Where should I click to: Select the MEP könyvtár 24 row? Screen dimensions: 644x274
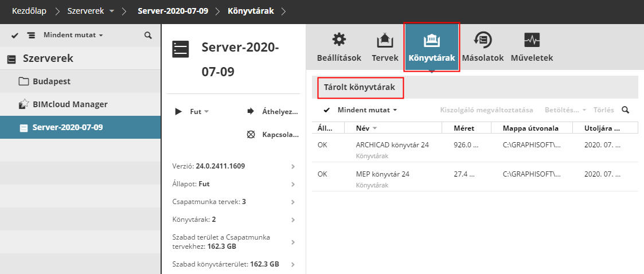(475, 177)
